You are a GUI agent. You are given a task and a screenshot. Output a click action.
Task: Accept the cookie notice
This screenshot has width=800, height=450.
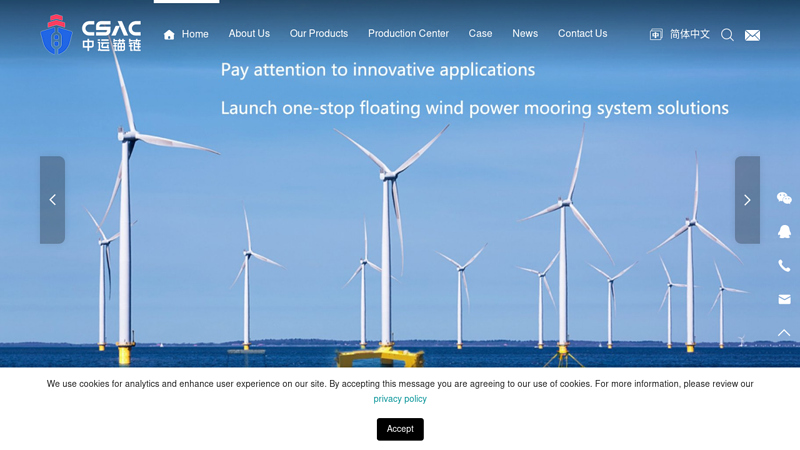pos(400,429)
